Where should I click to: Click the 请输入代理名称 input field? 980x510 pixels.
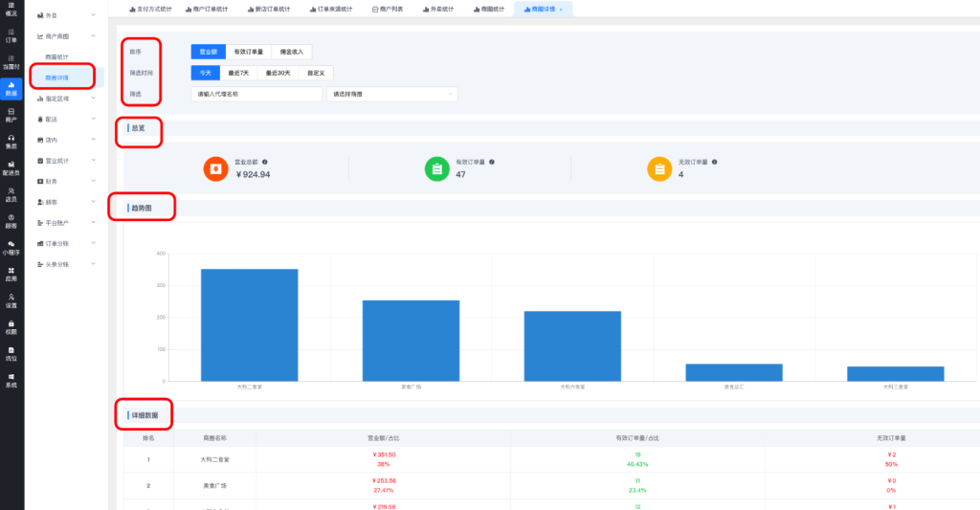click(256, 94)
